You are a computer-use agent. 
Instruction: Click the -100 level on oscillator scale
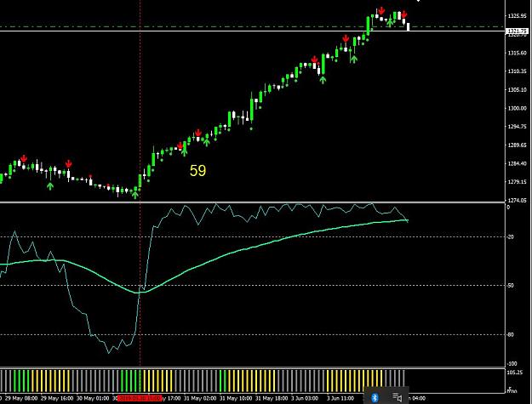(x=512, y=364)
